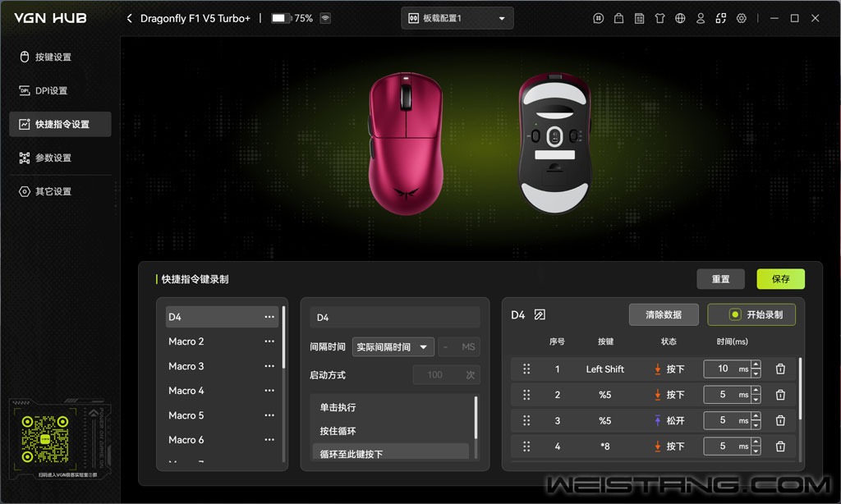Screen dimensions: 841x504
Task: Select Macro 2 in the macro list
Action: [222, 341]
